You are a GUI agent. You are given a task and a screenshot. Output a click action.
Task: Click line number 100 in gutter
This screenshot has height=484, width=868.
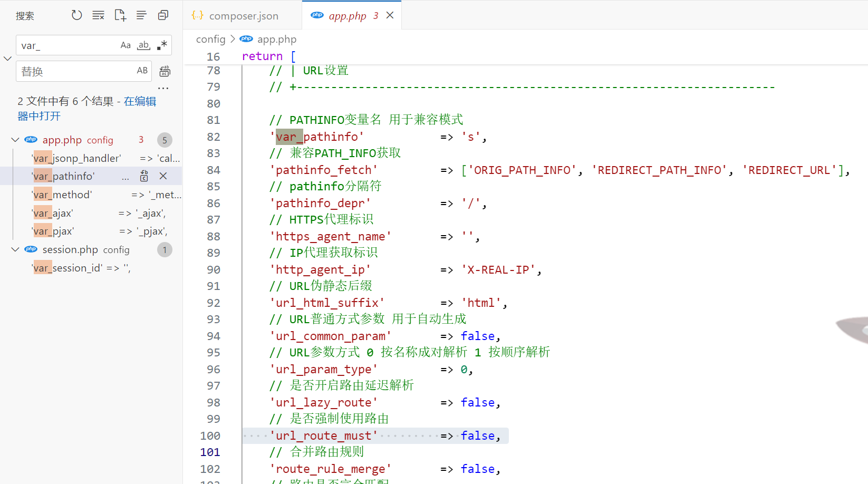point(210,435)
